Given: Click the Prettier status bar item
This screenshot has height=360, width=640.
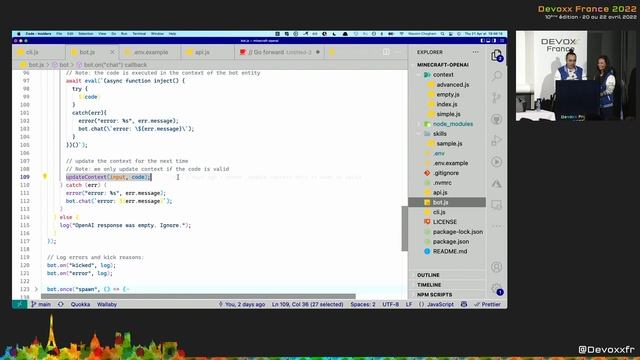Looking at the screenshot, I should pyautogui.click(x=487, y=304).
